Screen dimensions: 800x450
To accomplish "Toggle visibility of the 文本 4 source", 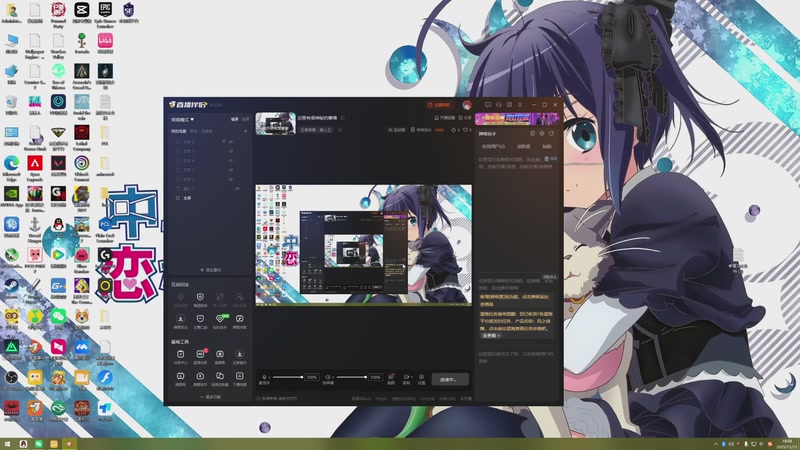I will (231, 161).
